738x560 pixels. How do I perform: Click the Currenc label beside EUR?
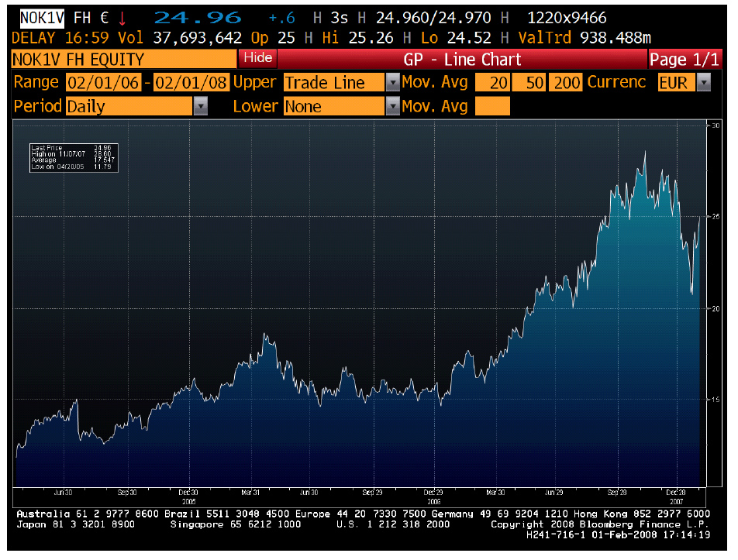(616, 82)
